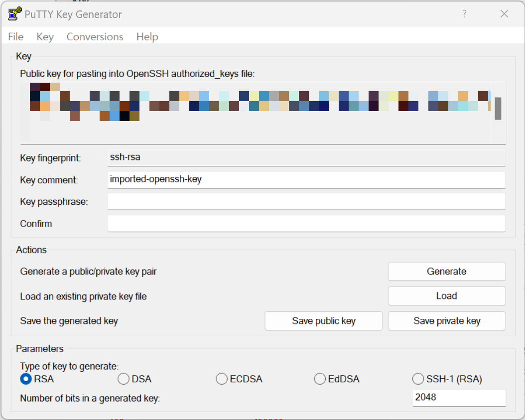This screenshot has width=525, height=420.
Task: Click the PuTTY Key Generator title bar icon
Action: click(15, 14)
